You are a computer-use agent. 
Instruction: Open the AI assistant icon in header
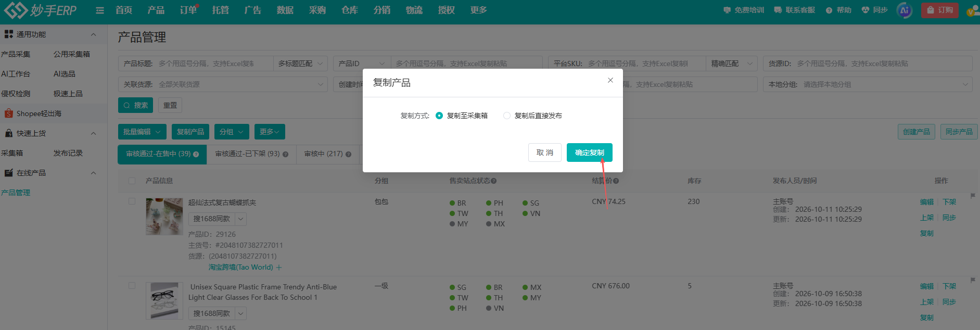(x=905, y=10)
